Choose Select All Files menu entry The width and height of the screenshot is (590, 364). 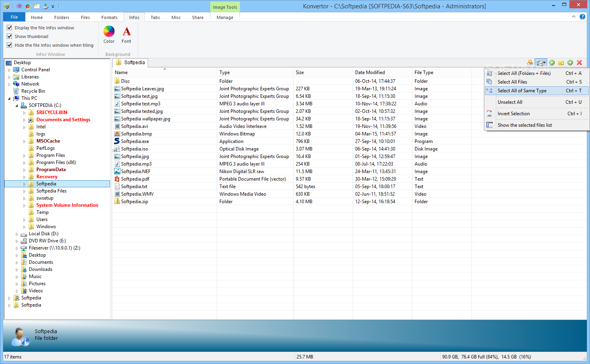coord(537,82)
